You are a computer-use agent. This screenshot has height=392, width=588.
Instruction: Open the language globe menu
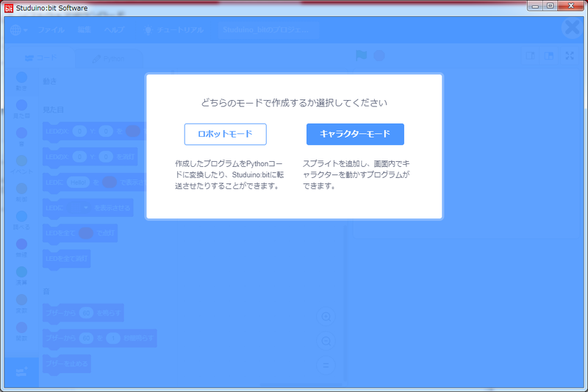[15, 30]
